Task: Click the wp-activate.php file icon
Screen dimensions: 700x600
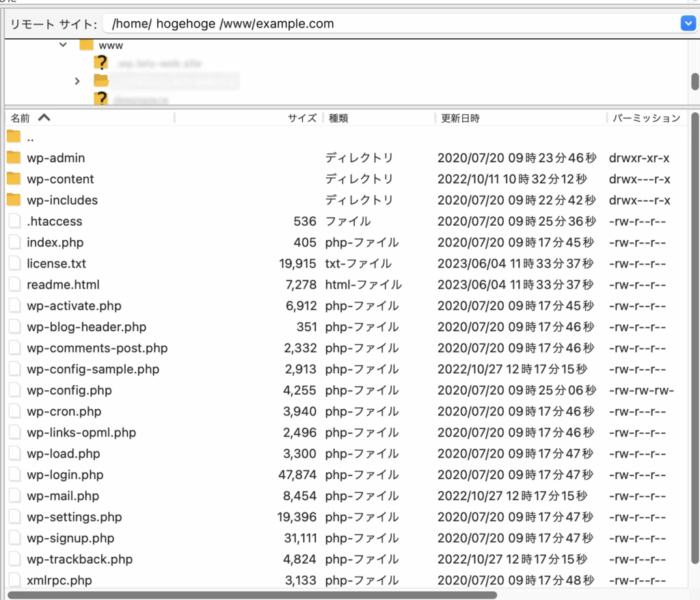Action: pos(15,306)
